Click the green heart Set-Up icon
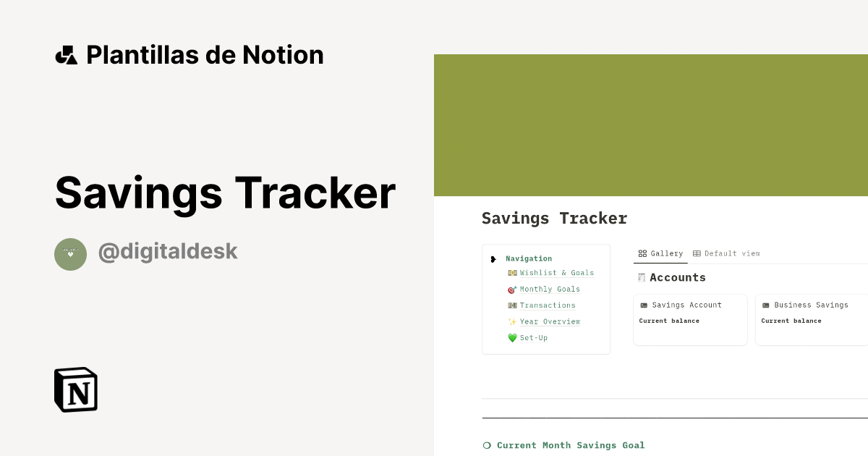The image size is (868, 456). coord(513,337)
